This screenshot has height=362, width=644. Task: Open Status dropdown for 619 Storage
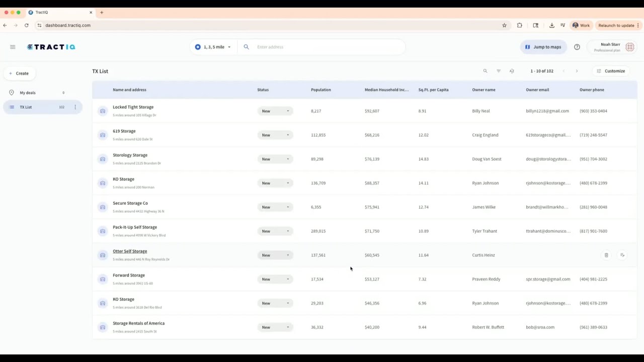275,135
